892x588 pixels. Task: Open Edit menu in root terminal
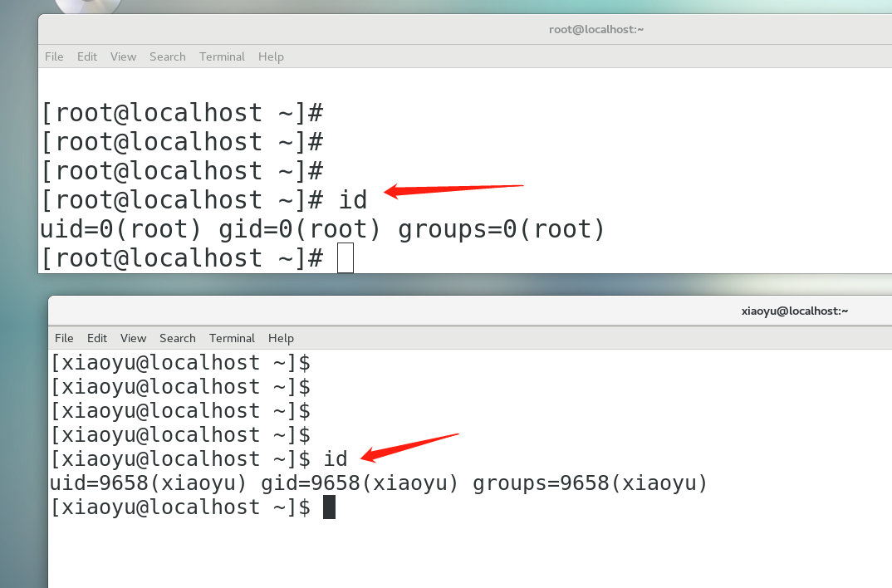87,56
